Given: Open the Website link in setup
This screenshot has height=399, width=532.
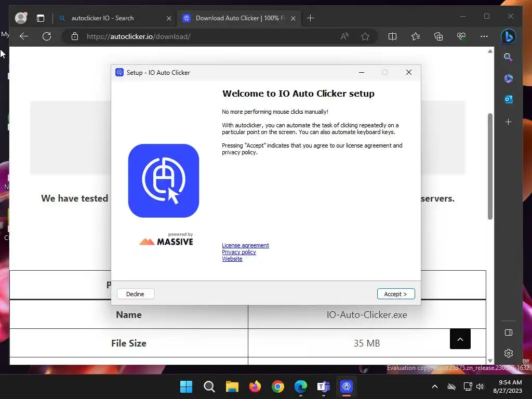Looking at the screenshot, I should (x=232, y=259).
